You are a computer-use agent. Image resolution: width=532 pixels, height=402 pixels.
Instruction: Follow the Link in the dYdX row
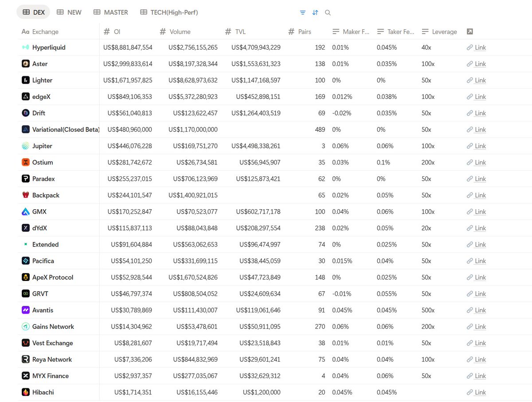coord(477,228)
